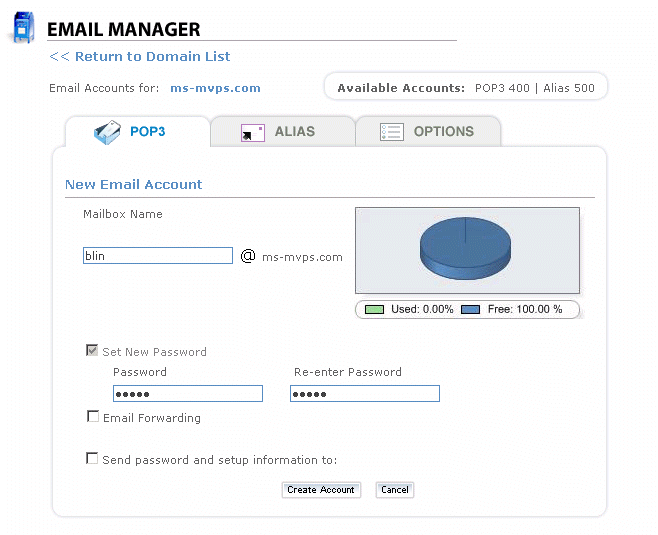
Task: Return to Domain List link
Action: click(140, 56)
